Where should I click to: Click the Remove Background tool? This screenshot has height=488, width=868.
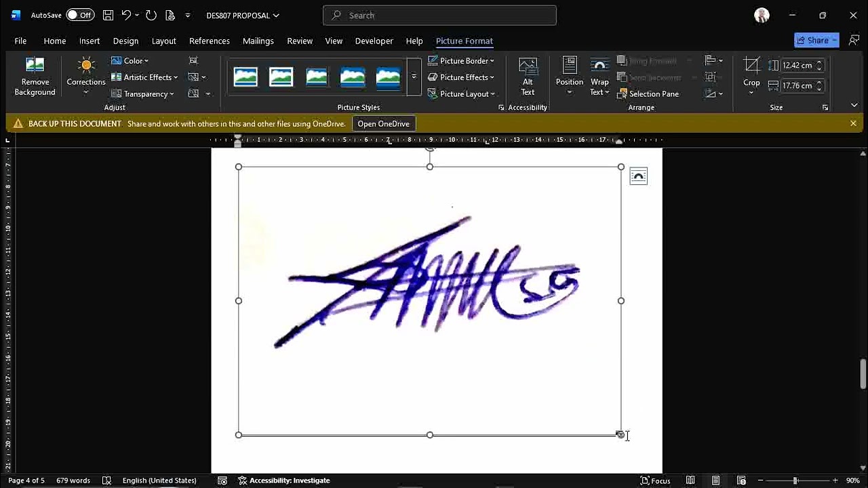point(35,77)
